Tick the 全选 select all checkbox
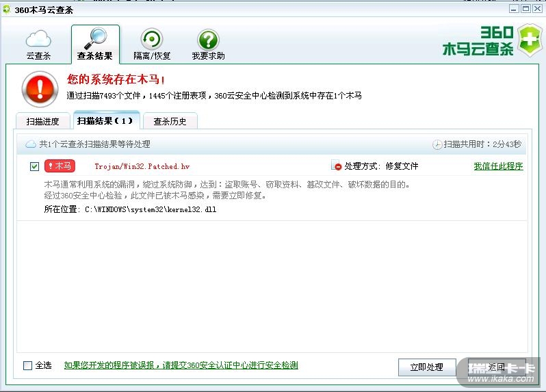Image resolution: width=546 pixels, height=392 pixels. coord(27,365)
